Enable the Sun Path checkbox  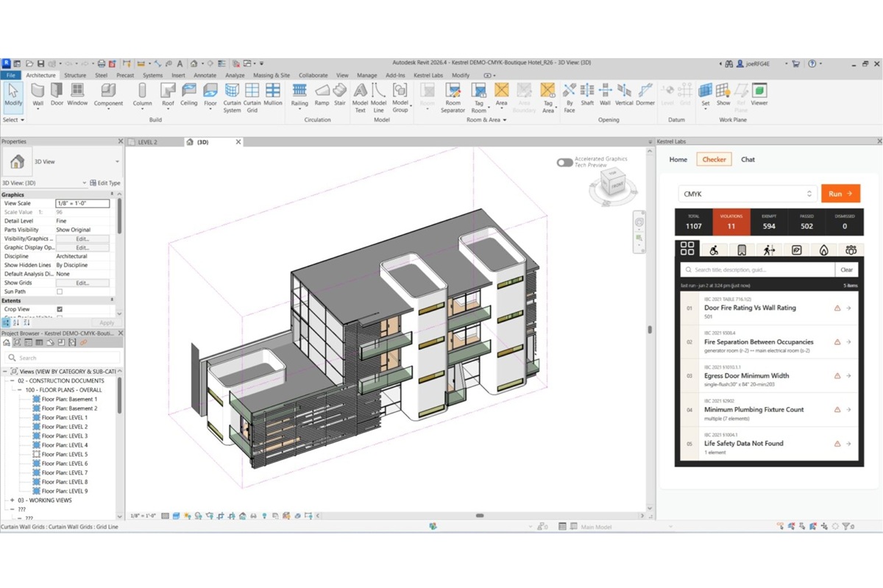click(x=60, y=291)
